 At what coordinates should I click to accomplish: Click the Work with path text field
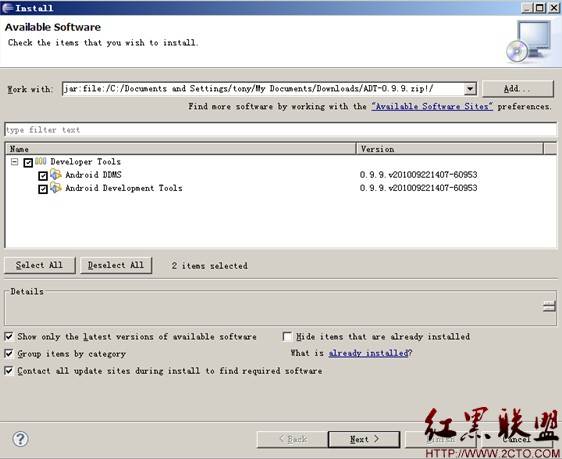263,89
